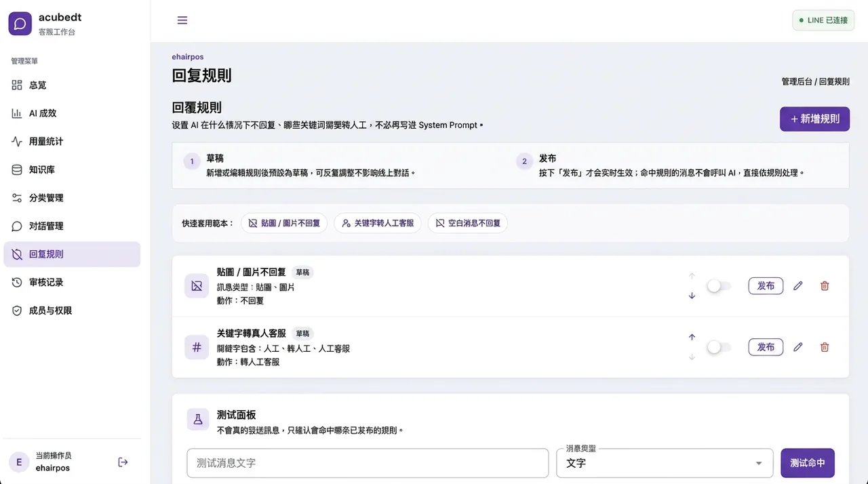Edit the 关键字轉真人客服 rule with pencil icon
The height and width of the screenshot is (484, 868).
coord(798,347)
